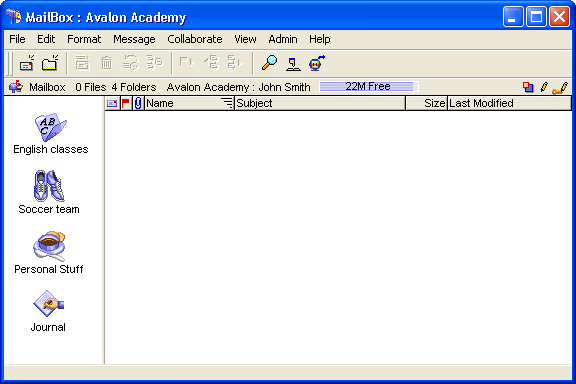Click the 22M Free storage bar

(368, 86)
